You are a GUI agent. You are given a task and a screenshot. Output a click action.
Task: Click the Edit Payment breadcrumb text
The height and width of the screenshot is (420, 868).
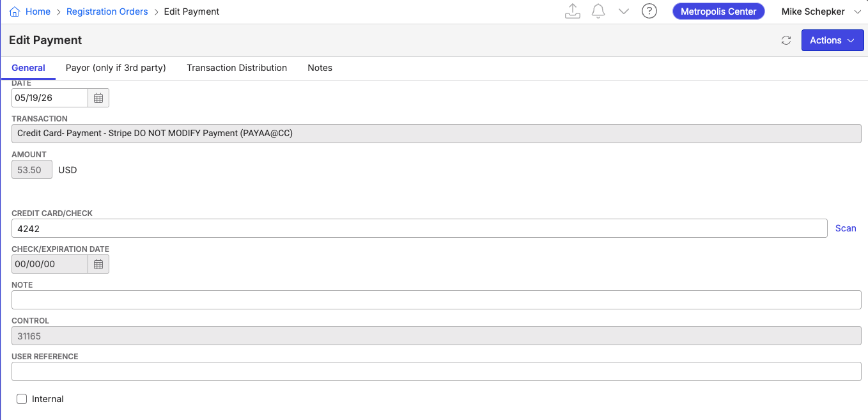pyautogui.click(x=192, y=12)
